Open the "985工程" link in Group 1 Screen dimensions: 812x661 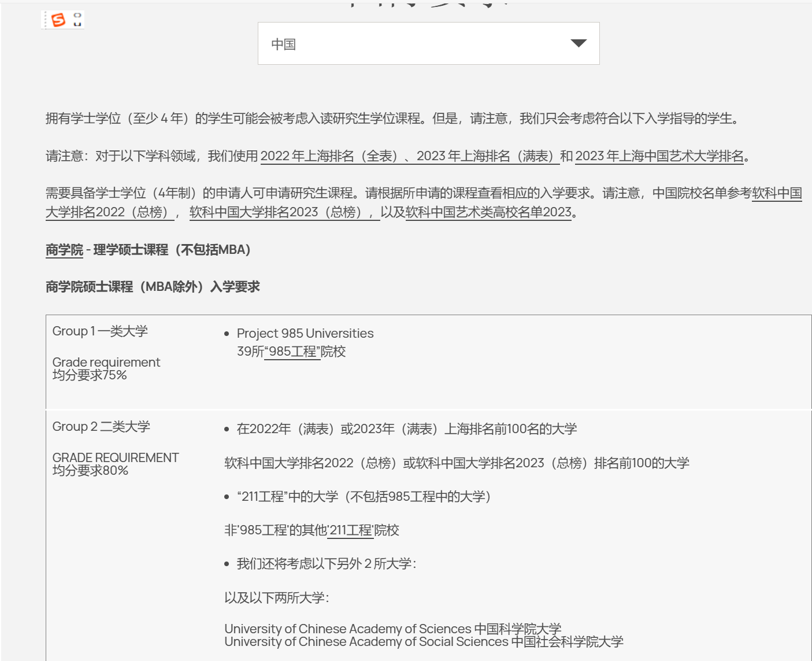[292, 352]
